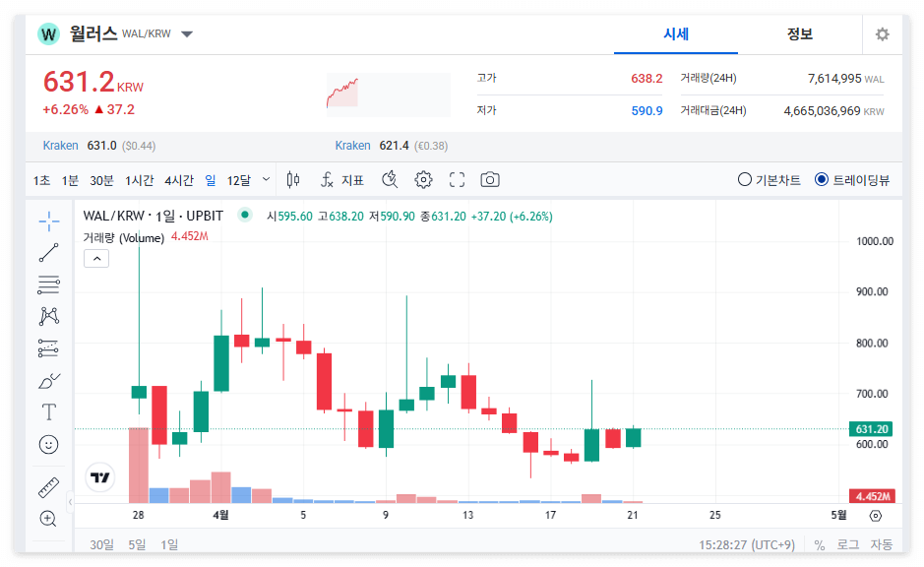Screen dimensions: 924x567
Task: Select the text annotation tool
Action: (49, 412)
